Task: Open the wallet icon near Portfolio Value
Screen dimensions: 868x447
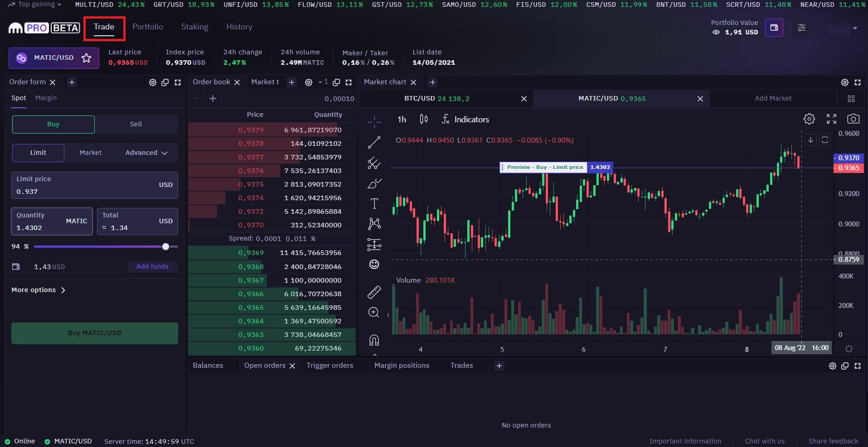Action: (x=774, y=28)
